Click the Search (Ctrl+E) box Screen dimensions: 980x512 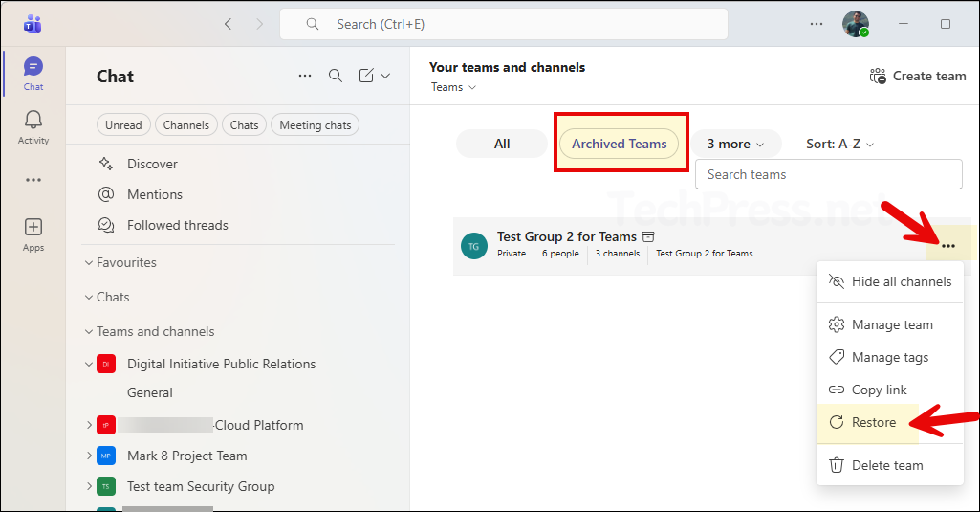pos(504,25)
